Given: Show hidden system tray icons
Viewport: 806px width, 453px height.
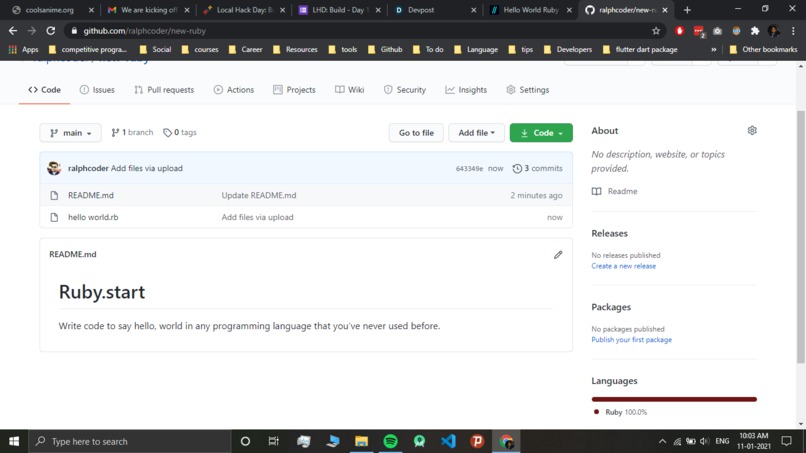Looking at the screenshot, I should (x=662, y=441).
